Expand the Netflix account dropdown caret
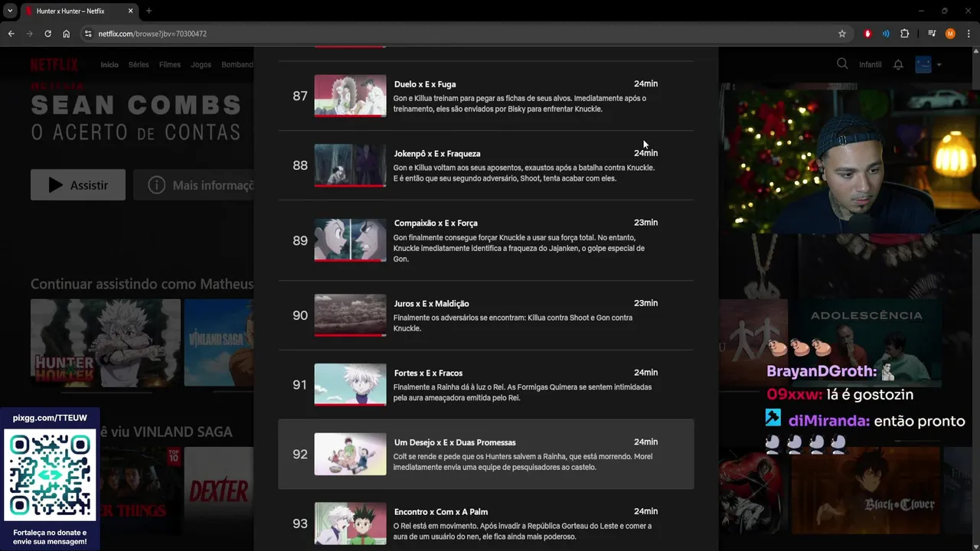 [x=939, y=65]
